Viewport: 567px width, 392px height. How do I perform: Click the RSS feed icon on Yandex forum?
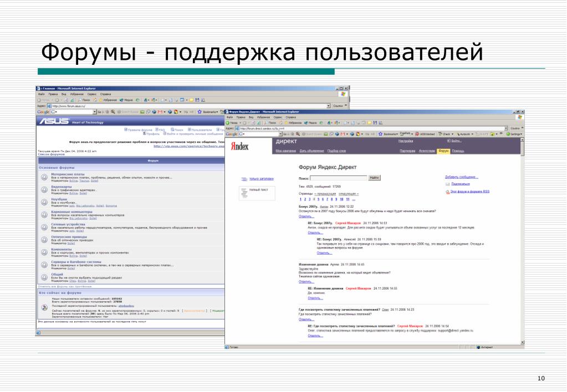[447, 192]
